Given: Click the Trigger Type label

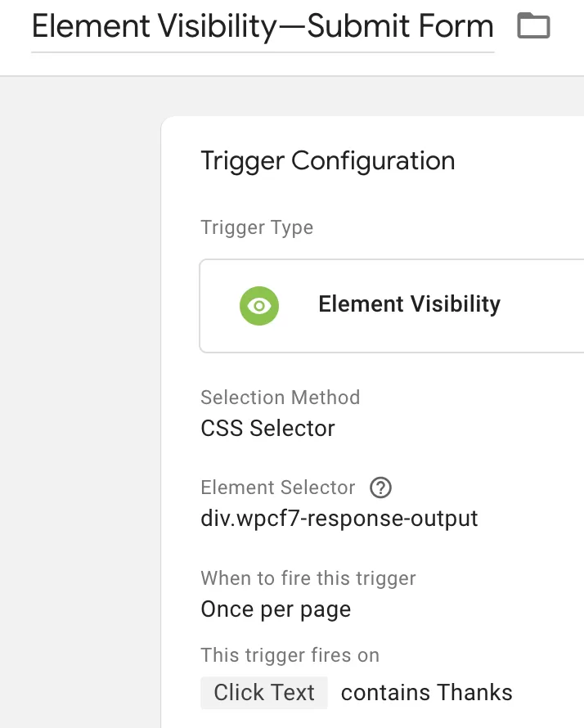Looking at the screenshot, I should (257, 227).
